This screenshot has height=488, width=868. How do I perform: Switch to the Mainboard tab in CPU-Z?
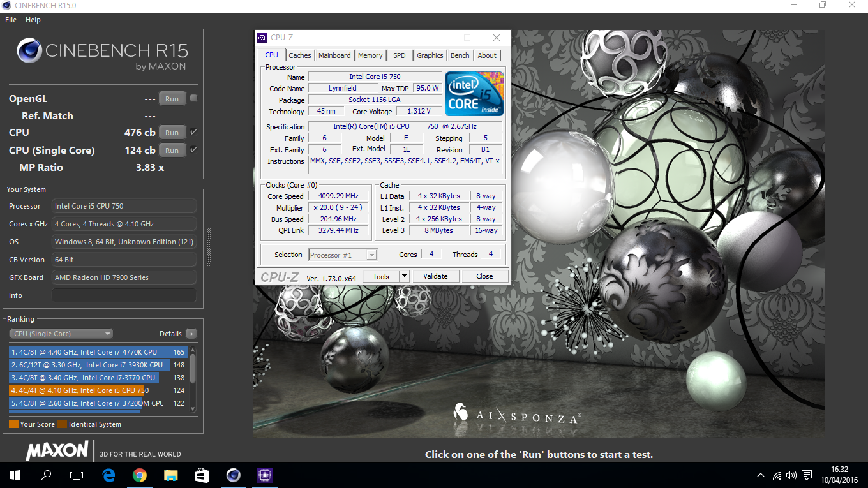point(334,55)
